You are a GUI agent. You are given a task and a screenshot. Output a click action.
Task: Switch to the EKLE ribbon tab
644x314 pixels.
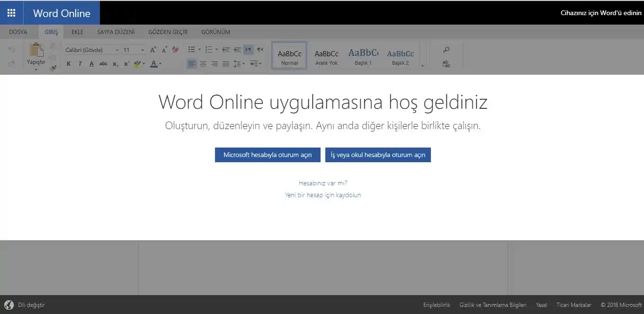(77, 32)
